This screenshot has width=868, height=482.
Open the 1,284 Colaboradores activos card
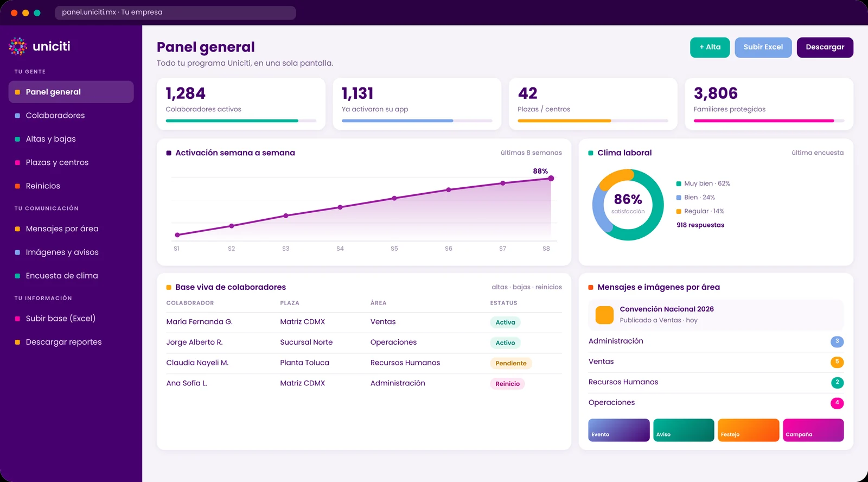pos(241,104)
